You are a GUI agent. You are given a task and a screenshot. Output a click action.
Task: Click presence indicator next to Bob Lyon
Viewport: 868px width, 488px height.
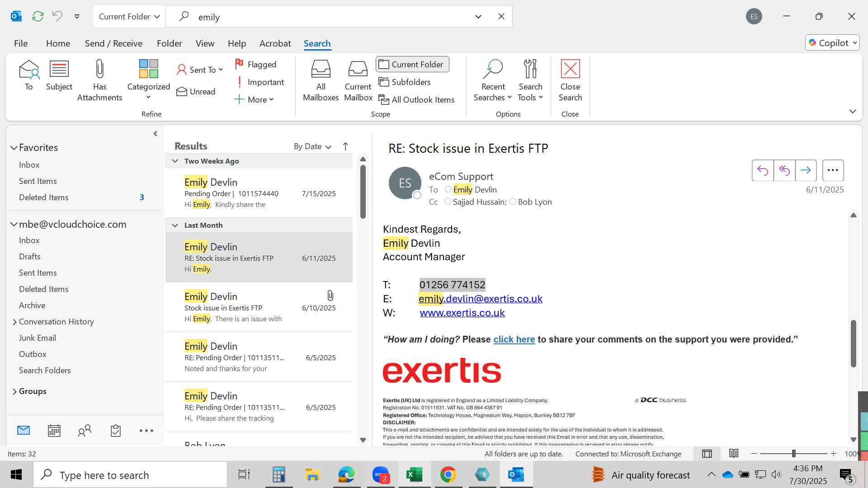click(x=513, y=202)
